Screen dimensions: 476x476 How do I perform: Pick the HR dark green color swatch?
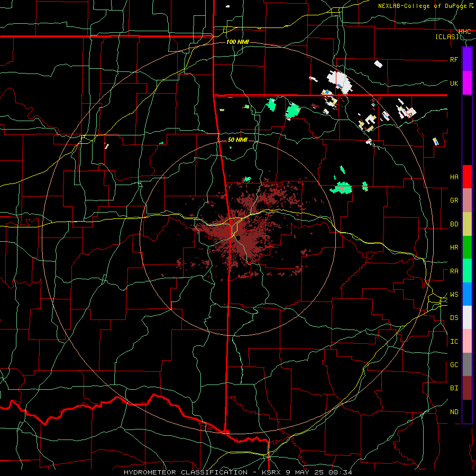point(467,248)
